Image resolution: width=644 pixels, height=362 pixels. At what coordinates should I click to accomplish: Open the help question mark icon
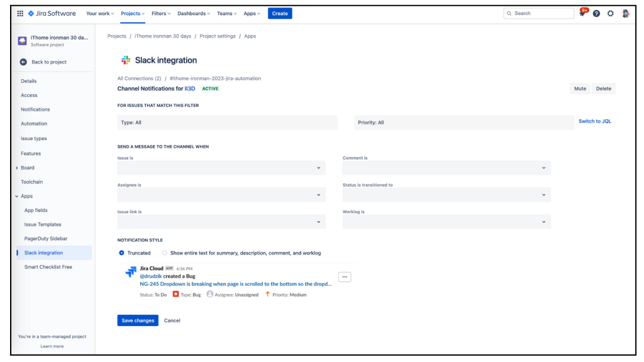(x=596, y=14)
